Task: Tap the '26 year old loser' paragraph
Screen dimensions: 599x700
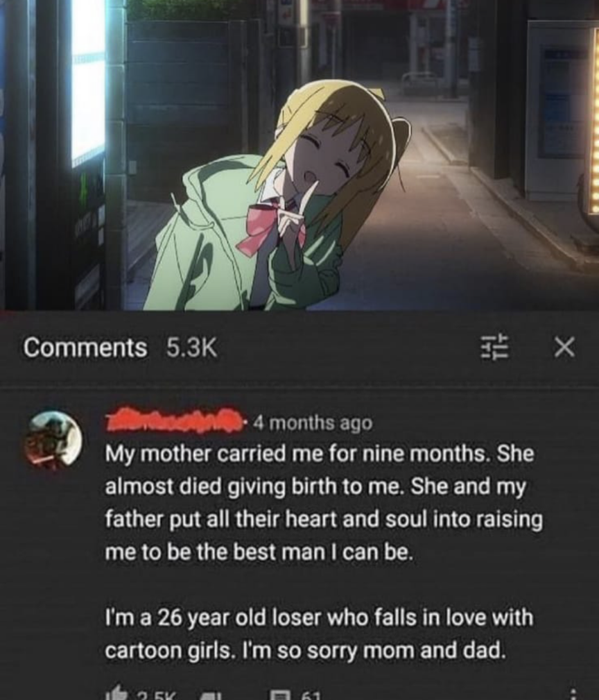Action: tap(319, 634)
